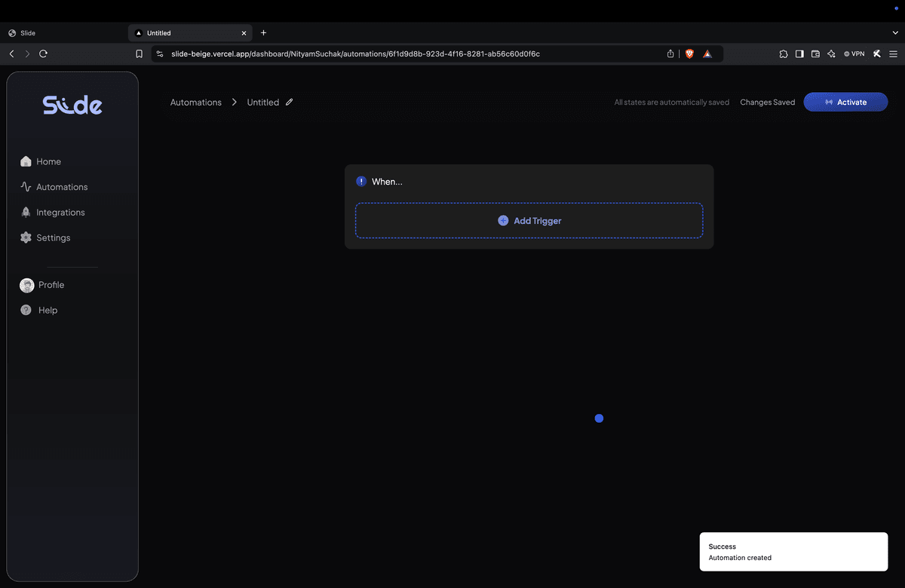Click the Slide logo at the sidebar top
Viewport: 905px width, 588px height.
72,104
